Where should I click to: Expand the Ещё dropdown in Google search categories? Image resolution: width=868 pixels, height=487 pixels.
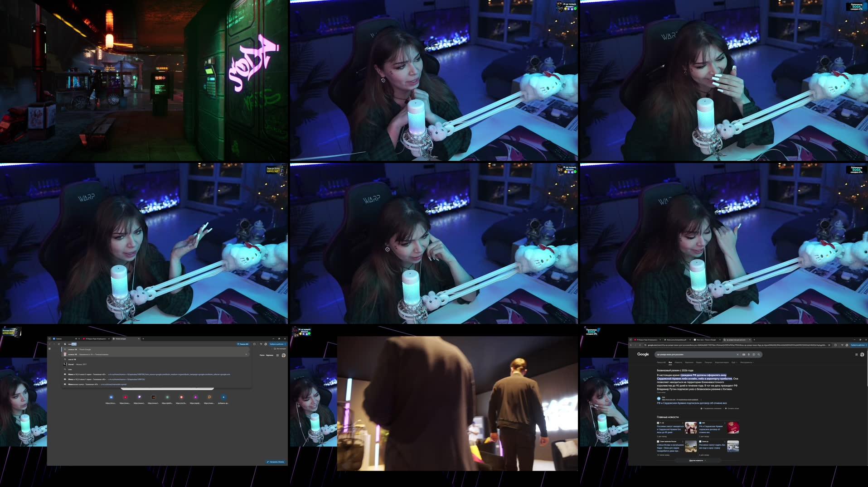[x=734, y=362]
